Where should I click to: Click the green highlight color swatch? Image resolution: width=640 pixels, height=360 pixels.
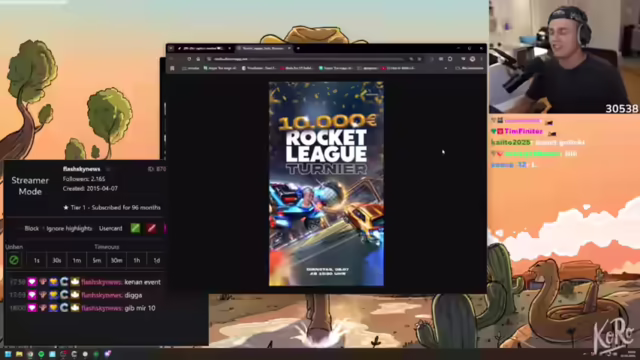click(x=136, y=228)
